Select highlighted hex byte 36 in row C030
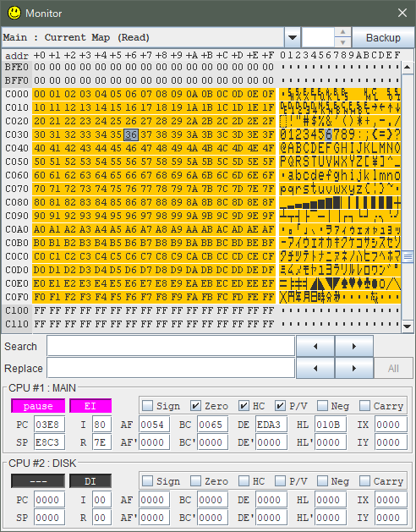Image resolution: width=416 pixels, height=532 pixels. tap(131, 134)
